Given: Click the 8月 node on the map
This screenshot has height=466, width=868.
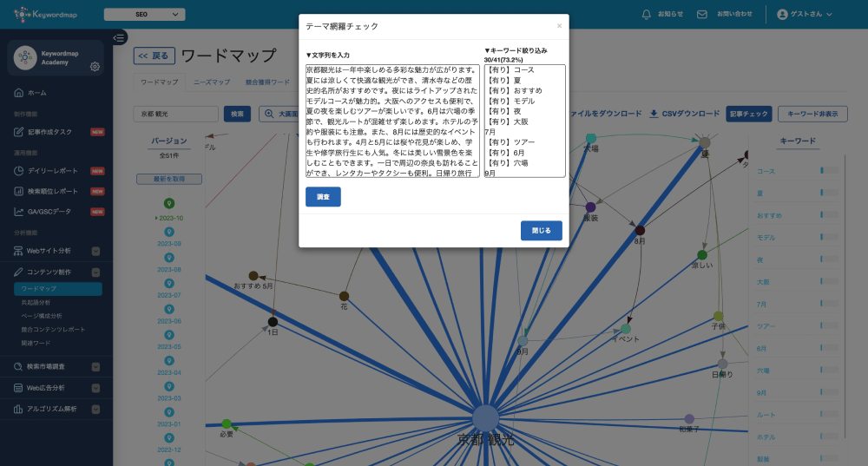Looking at the screenshot, I should pos(640,230).
